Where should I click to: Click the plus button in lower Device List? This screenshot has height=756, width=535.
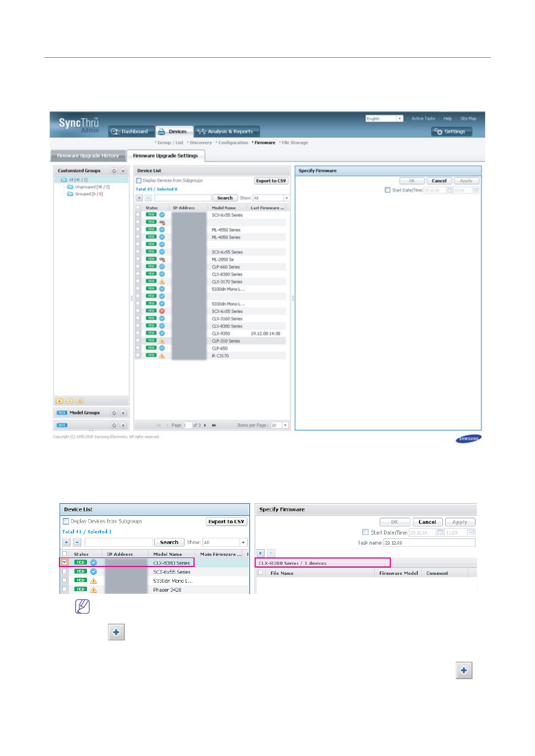coord(66,542)
